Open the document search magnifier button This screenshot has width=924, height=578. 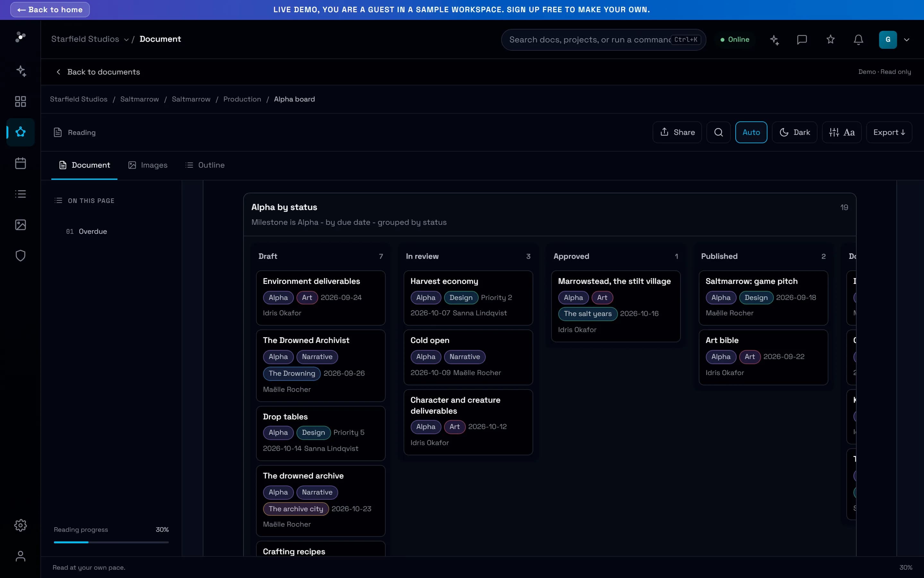[719, 132]
